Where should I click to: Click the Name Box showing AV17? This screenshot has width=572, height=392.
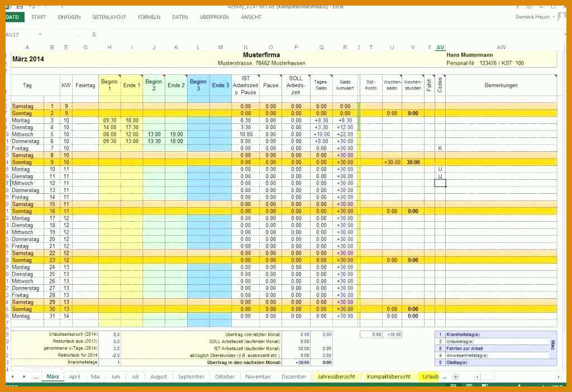pos(21,35)
